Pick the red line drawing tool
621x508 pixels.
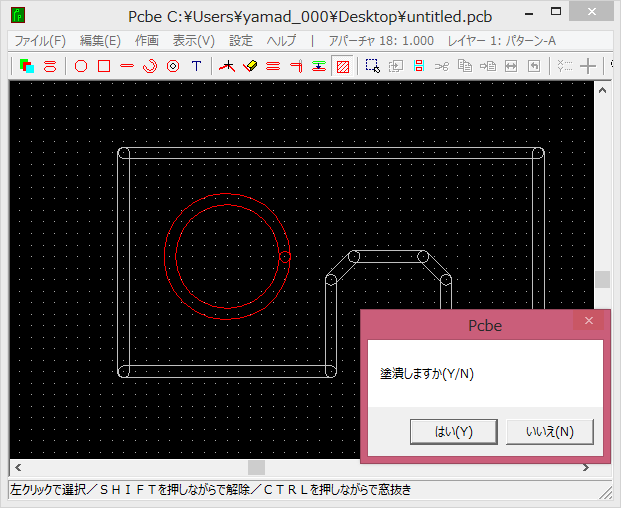point(127,66)
